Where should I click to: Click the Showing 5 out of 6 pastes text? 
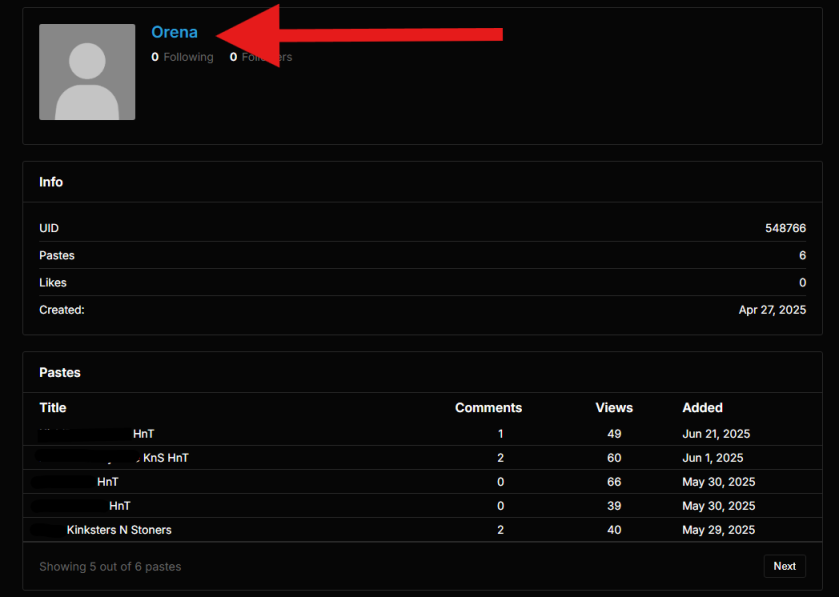[x=110, y=567]
